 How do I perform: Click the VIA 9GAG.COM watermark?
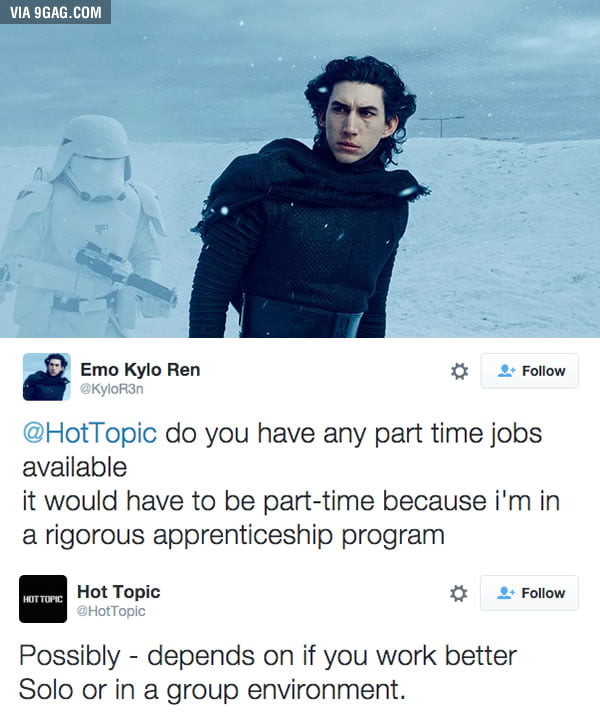point(56,12)
